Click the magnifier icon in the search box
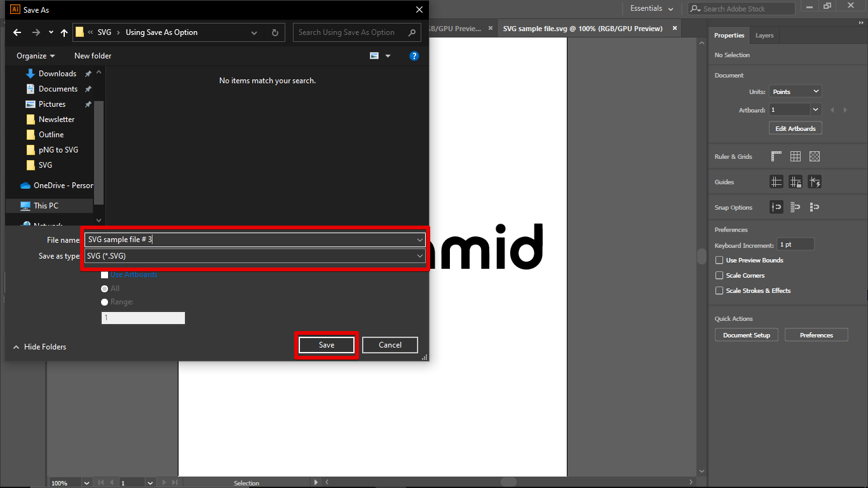The width and height of the screenshot is (868, 488). [412, 32]
